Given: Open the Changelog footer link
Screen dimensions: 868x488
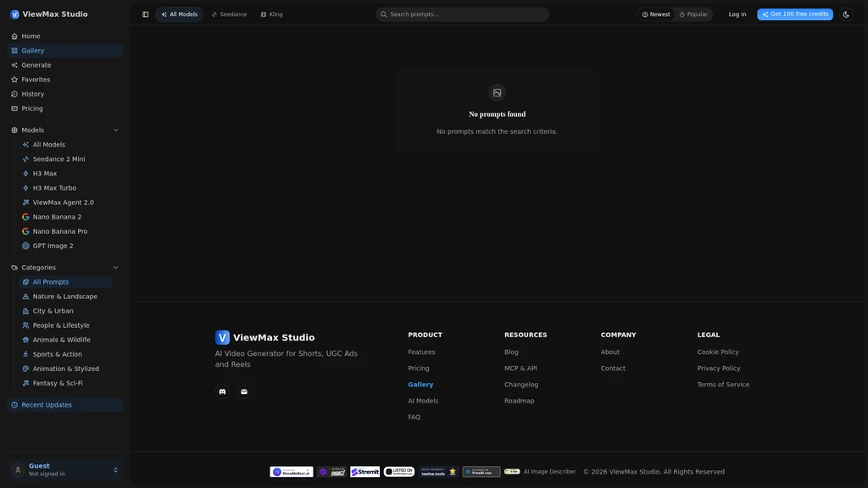Looking at the screenshot, I should (x=521, y=385).
